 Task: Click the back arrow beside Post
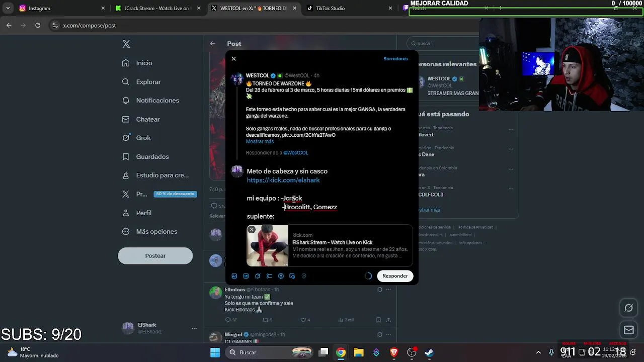213,44
